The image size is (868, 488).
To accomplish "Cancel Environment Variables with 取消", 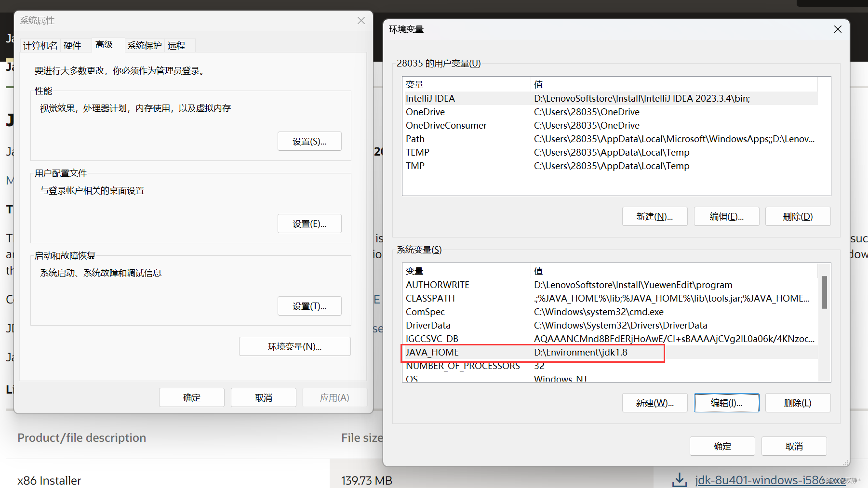I will (x=794, y=446).
